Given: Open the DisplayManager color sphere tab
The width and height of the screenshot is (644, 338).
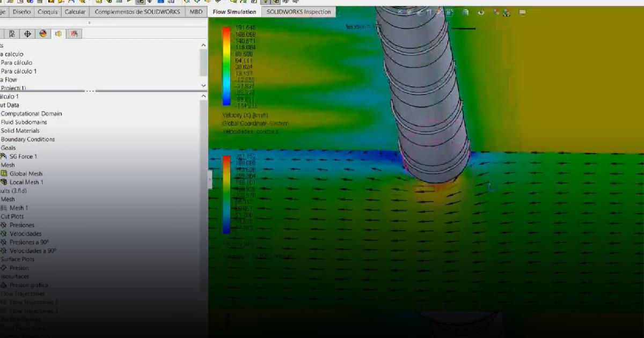Looking at the screenshot, I should coord(43,34).
